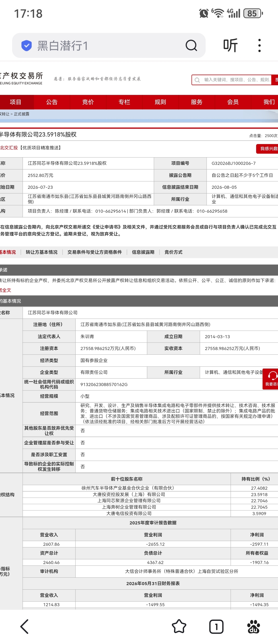Tap the 我要咨询 headset floating button
The height and width of the screenshot is (644, 278).
tap(270, 379)
